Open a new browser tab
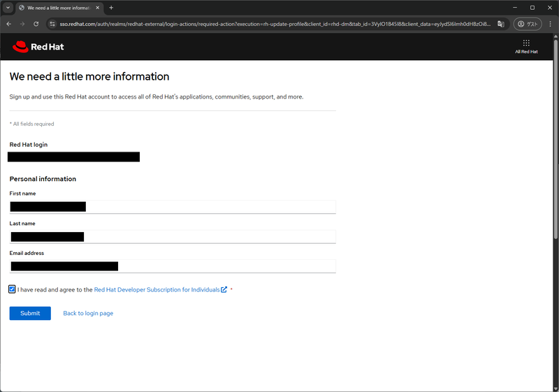This screenshot has width=559, height=392. [x=111, y=8]
